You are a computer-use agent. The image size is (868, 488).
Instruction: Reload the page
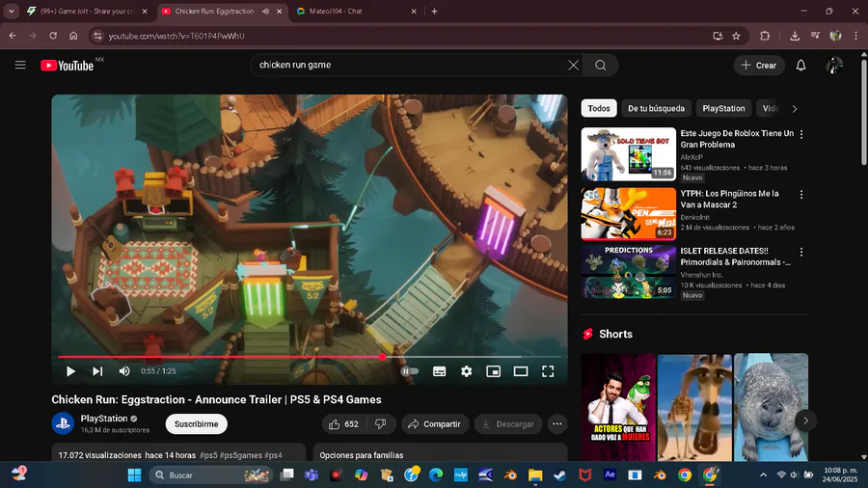point(53,36)
